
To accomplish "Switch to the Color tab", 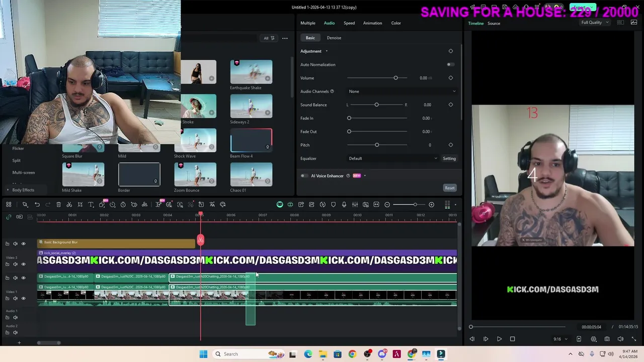I will click(396, 23).
